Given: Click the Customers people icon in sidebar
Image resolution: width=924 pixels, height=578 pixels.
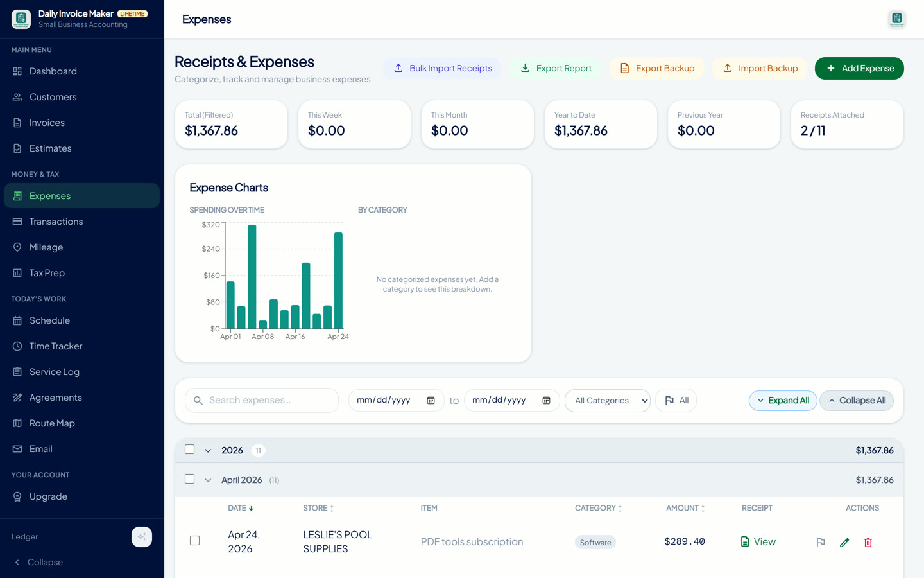Looking at the screenshot, I should pos(17,97).
